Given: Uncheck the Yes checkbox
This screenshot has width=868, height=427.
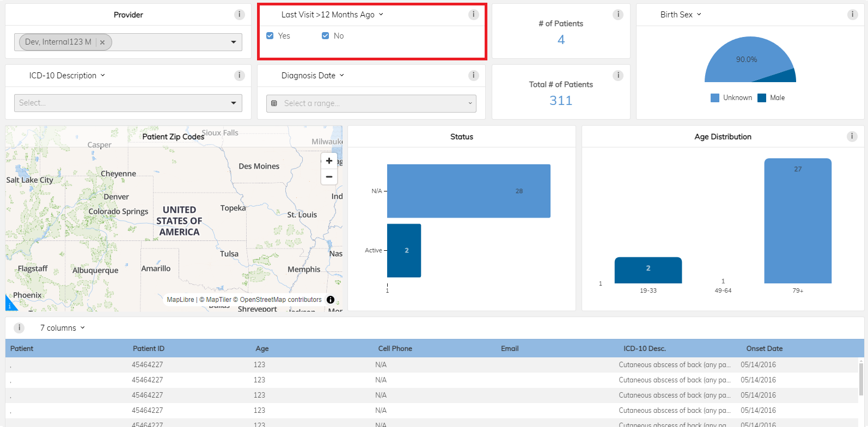Looking at the screenshot, I should (270, 36).
